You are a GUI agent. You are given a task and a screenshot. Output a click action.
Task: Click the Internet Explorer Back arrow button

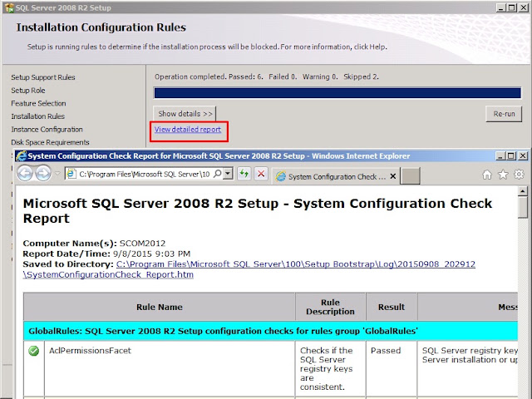tap(25, 174)
